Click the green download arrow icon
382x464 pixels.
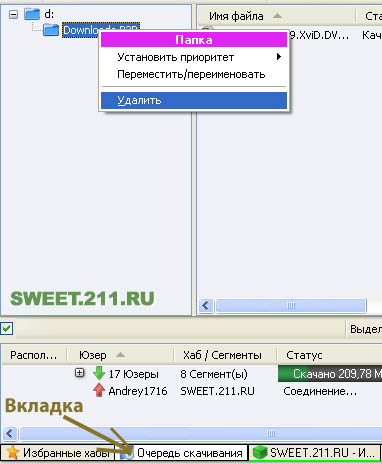tap(99, 373)
